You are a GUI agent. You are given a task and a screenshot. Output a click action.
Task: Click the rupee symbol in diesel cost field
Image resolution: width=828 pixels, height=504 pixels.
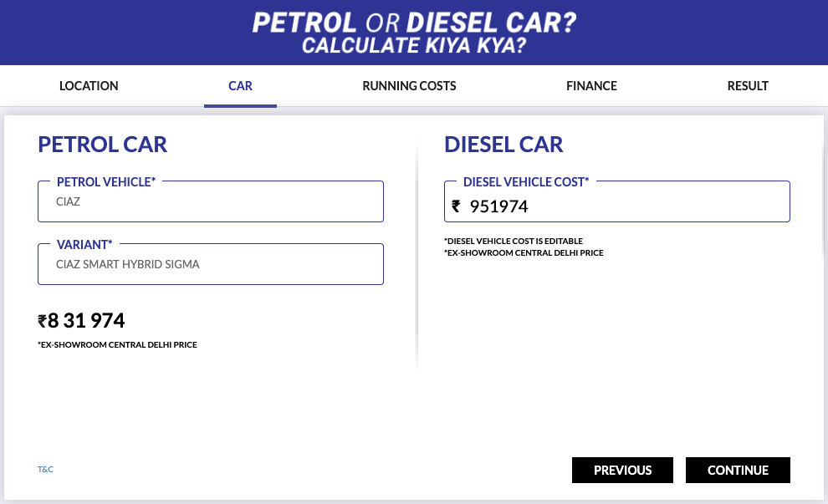coord(457,206)
